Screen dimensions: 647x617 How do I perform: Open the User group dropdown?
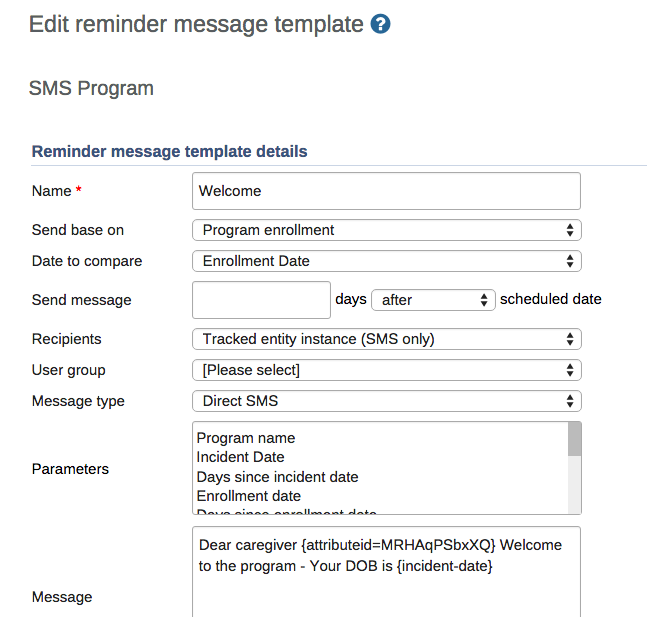click(385, 370)
